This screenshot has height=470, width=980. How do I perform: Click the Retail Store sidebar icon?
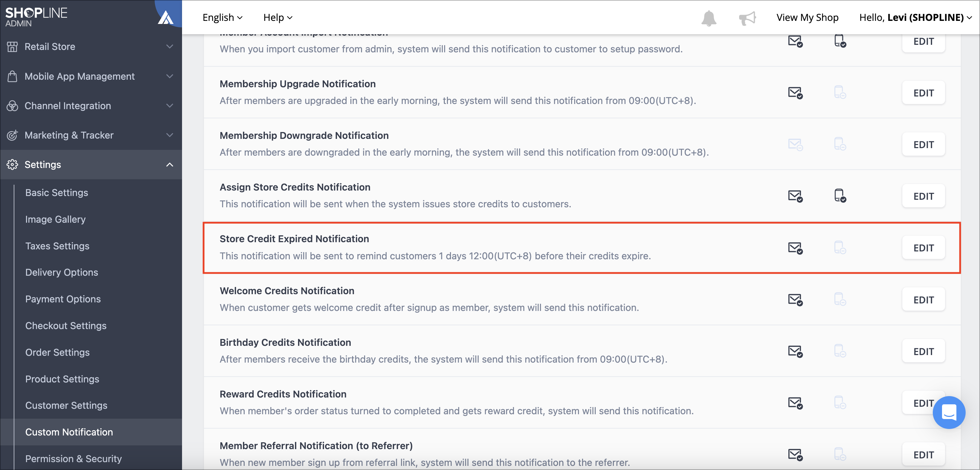pyautogui.click(x=12, y=47)
